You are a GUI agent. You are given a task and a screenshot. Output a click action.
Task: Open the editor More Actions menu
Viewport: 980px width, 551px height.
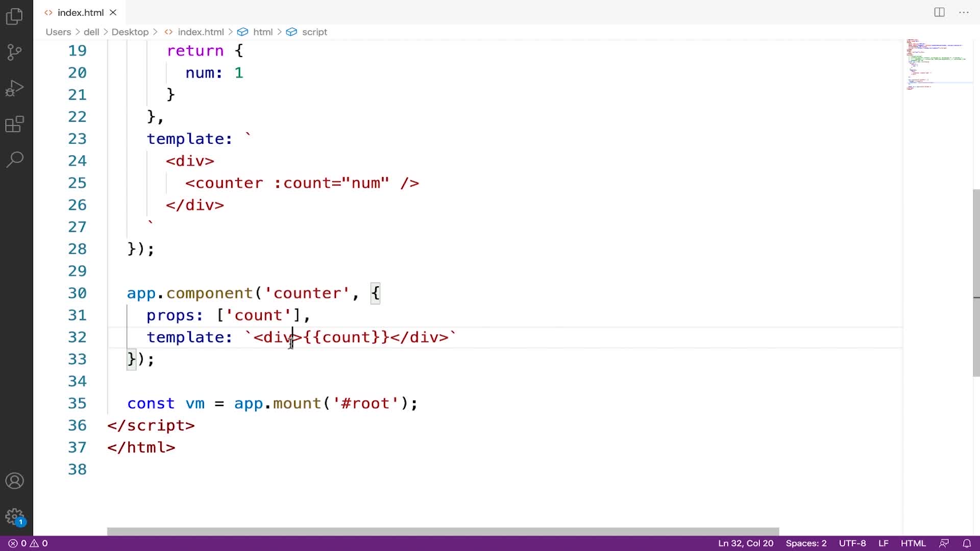click(964, 12)
